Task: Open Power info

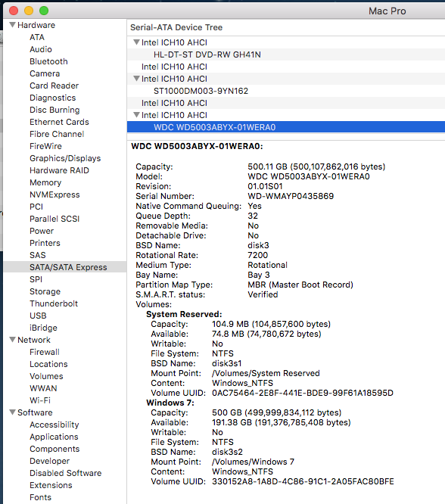Action: click(42, 231)
